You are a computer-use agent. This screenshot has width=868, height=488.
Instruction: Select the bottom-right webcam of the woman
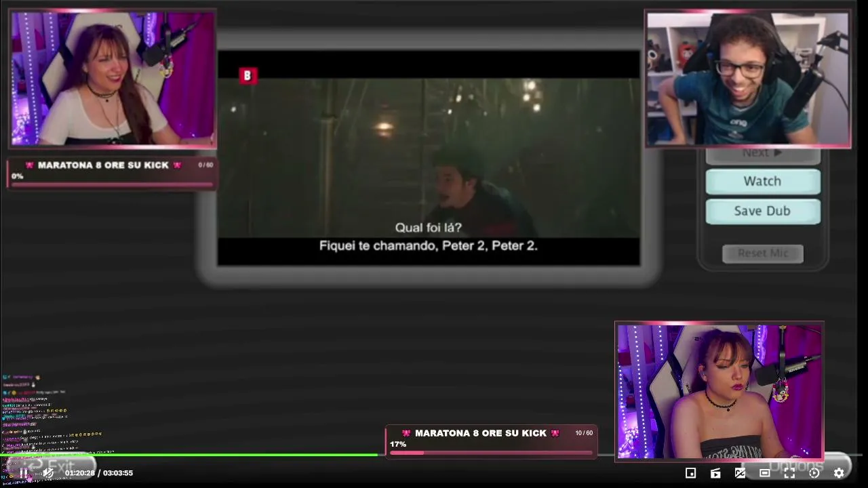719,391
